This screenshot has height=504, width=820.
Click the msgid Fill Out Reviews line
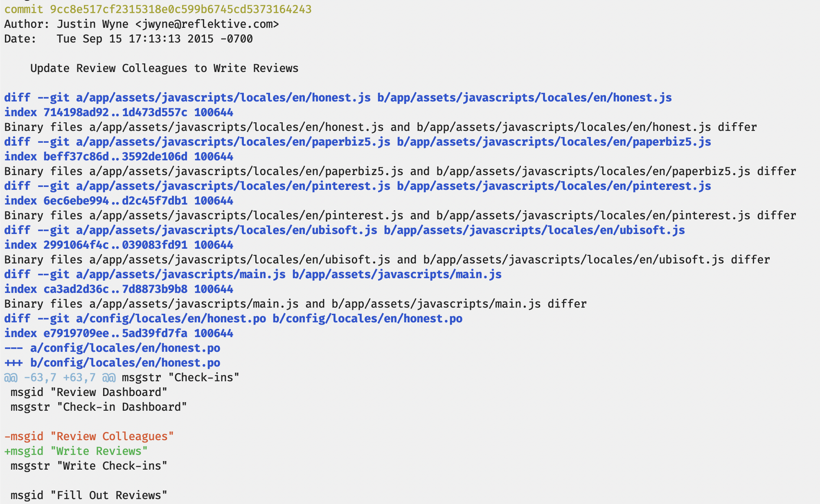coord(89,495)
